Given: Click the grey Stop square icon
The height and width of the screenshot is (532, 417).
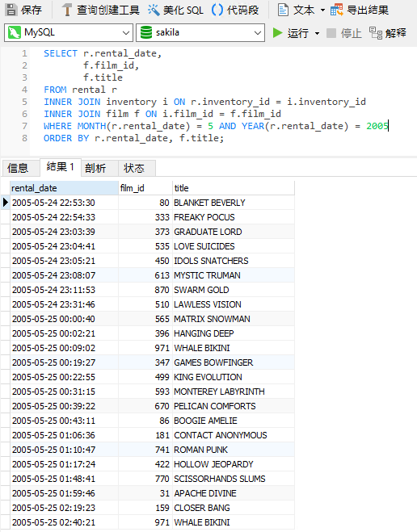Looking at the screenshot, I should point(331,33).
